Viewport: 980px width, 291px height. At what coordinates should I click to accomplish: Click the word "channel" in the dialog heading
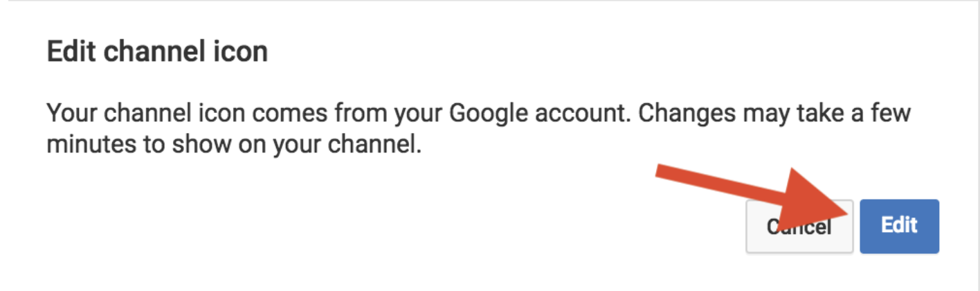click(x=148, y=53)
